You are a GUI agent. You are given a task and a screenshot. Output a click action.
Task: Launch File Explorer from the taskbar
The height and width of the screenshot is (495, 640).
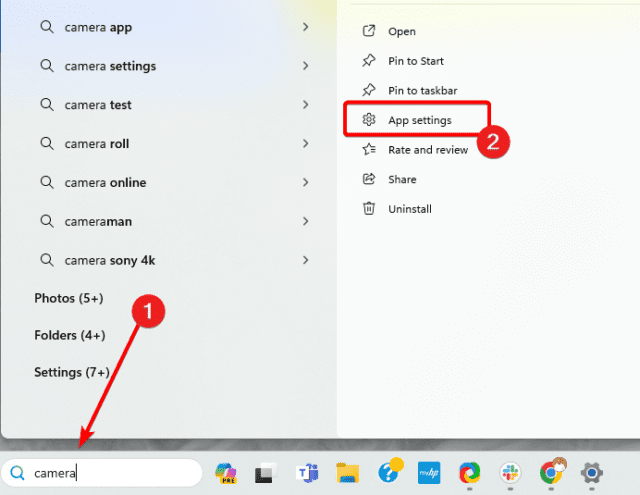pos(347,473)
